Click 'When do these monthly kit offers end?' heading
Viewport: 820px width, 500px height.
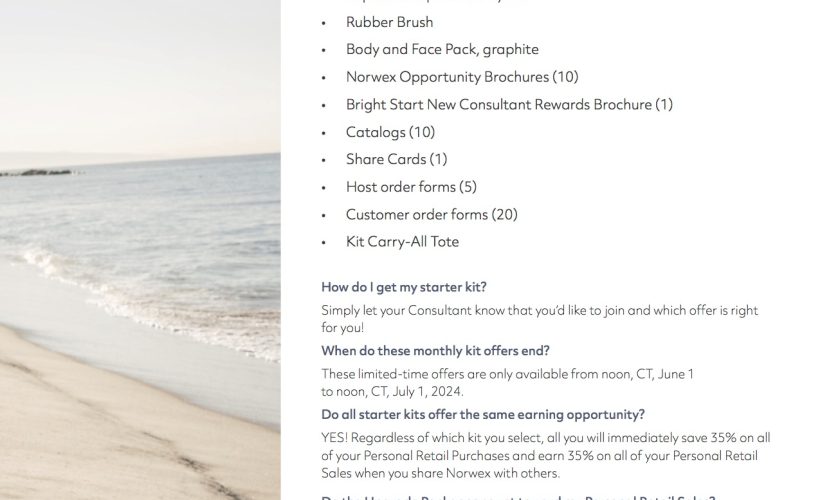435,351
